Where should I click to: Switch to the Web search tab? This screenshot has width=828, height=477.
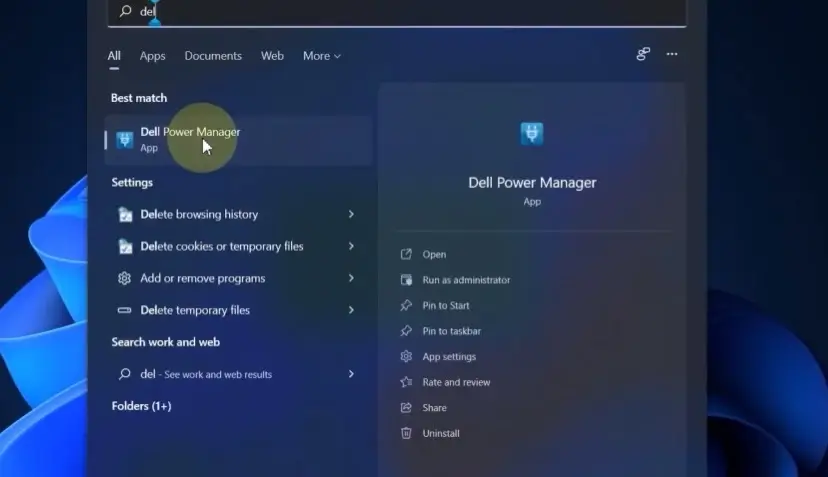point(272,56)
